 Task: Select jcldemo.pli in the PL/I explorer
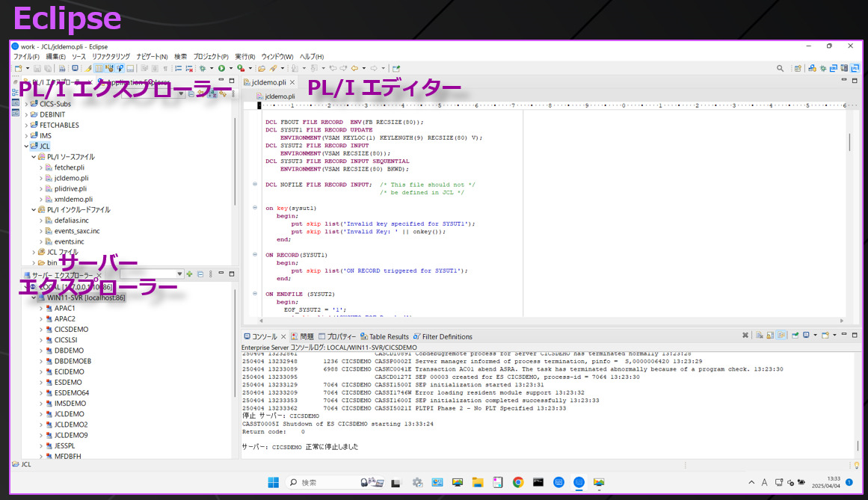(x=71, y=179)
